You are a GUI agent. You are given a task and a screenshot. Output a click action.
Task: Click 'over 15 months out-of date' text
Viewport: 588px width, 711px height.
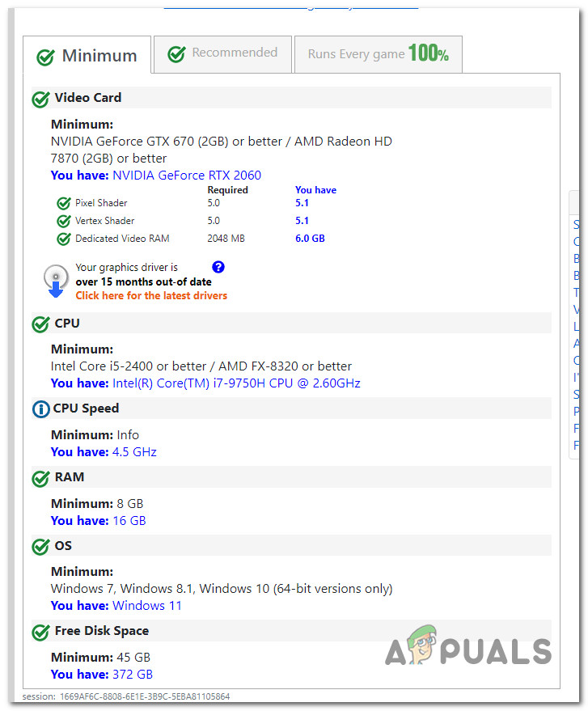pyautogui.click(x=144, y=282)
